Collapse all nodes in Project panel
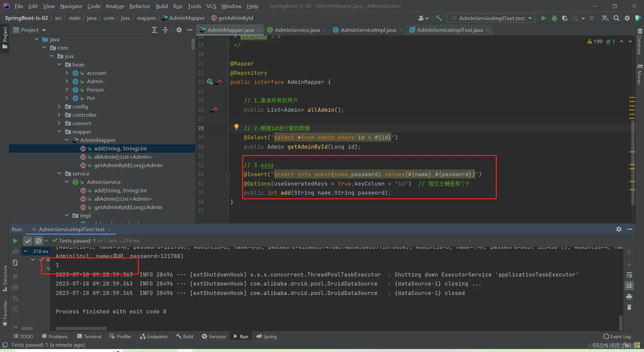The image size is (644, 352). [x=165, y=30]
